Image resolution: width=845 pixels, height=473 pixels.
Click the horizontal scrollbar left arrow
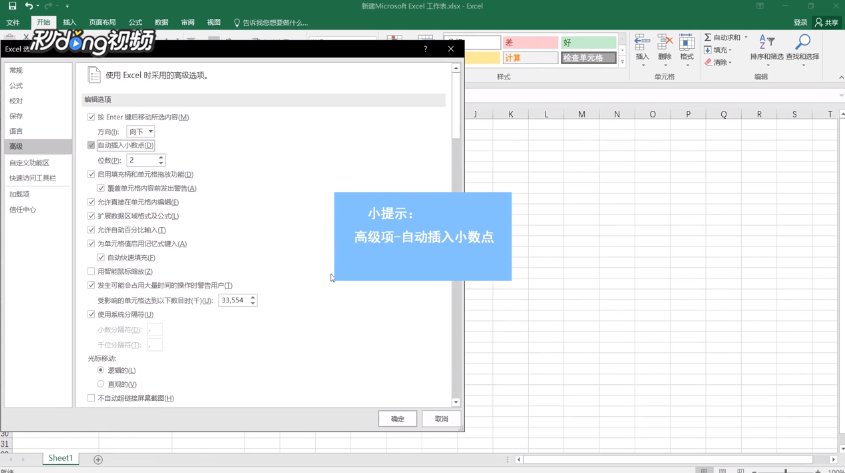click(x=518, y=460)
